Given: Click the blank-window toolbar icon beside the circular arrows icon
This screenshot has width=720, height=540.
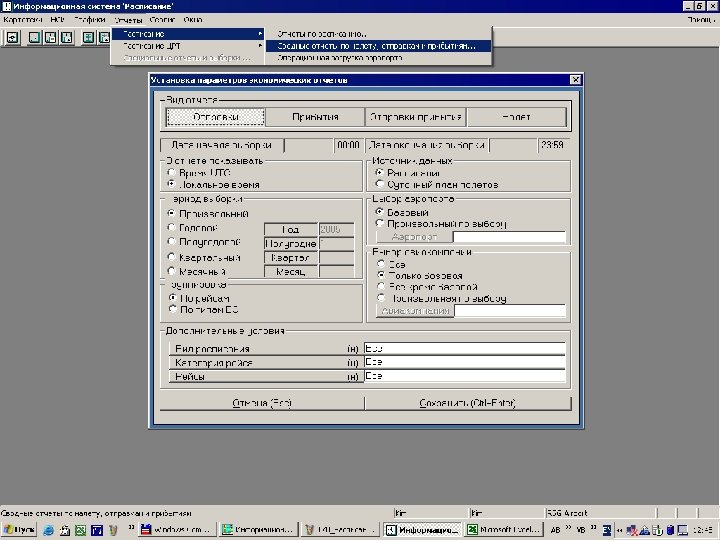Looking at the screenshot, I should (x=34, y=38).
